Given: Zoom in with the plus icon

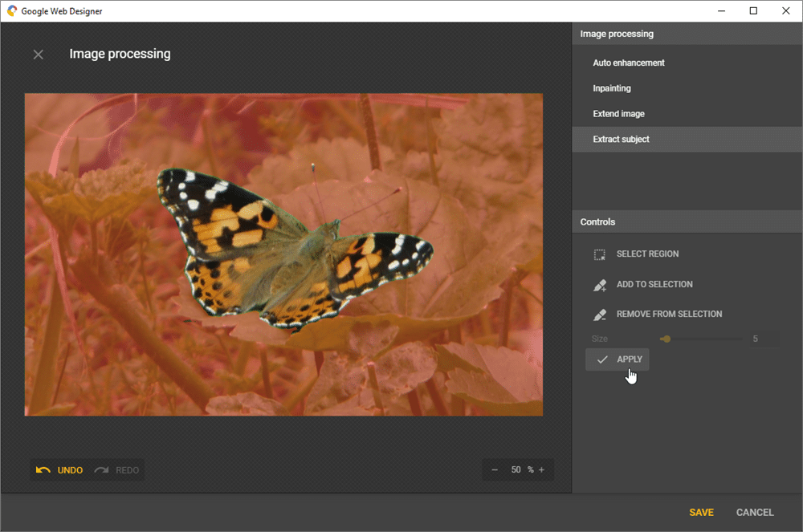Looking at the screenshot, I should [541, 470].
